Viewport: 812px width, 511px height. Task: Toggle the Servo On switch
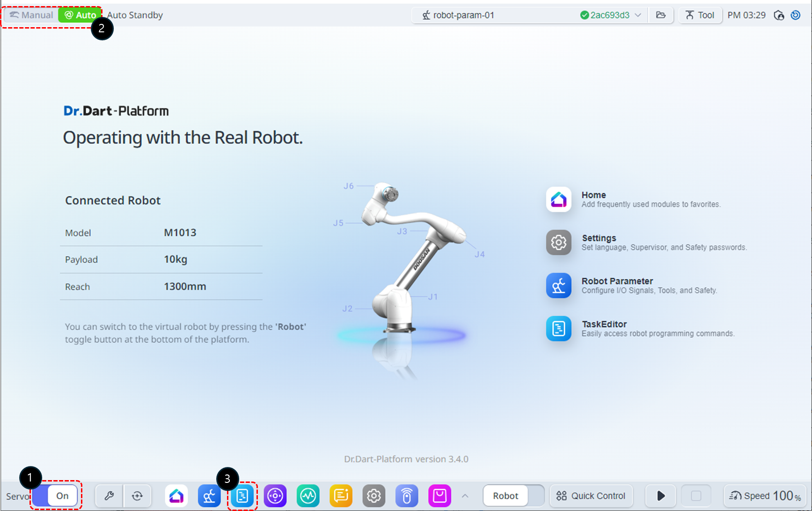[56, 496]
